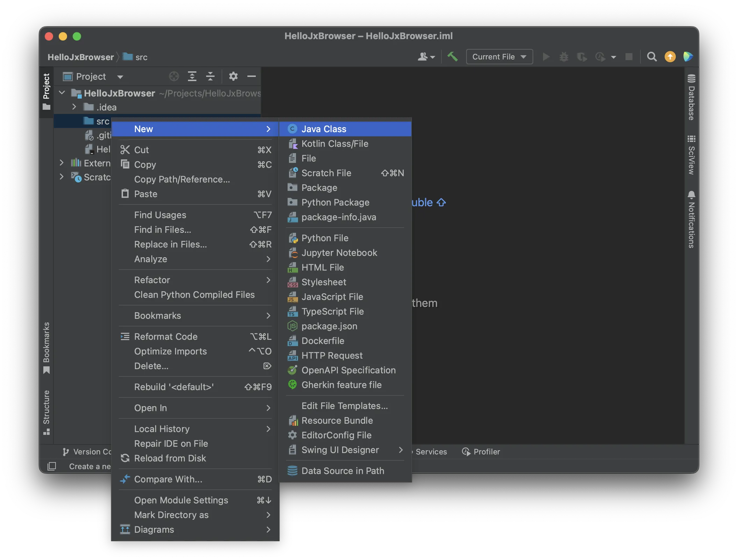Viewport: 738px width, 560px height.
Task: Click Cut in the context menu
Action: tap(195, 150)
